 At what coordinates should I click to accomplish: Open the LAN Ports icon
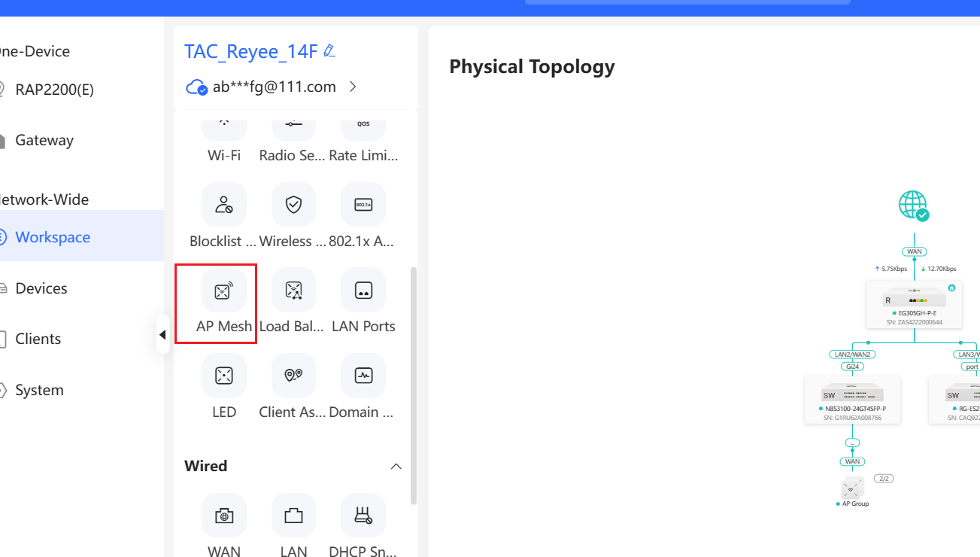click(363, 291)
